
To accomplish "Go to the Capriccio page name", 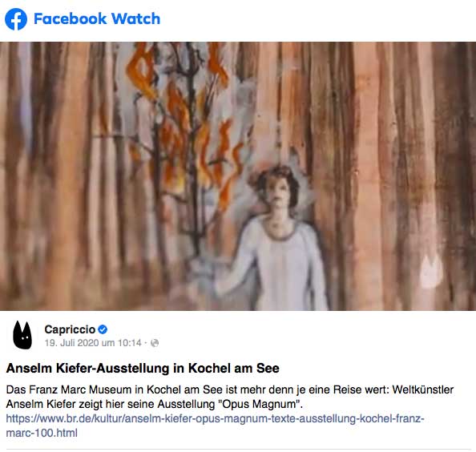I will (x=70, y=329).
